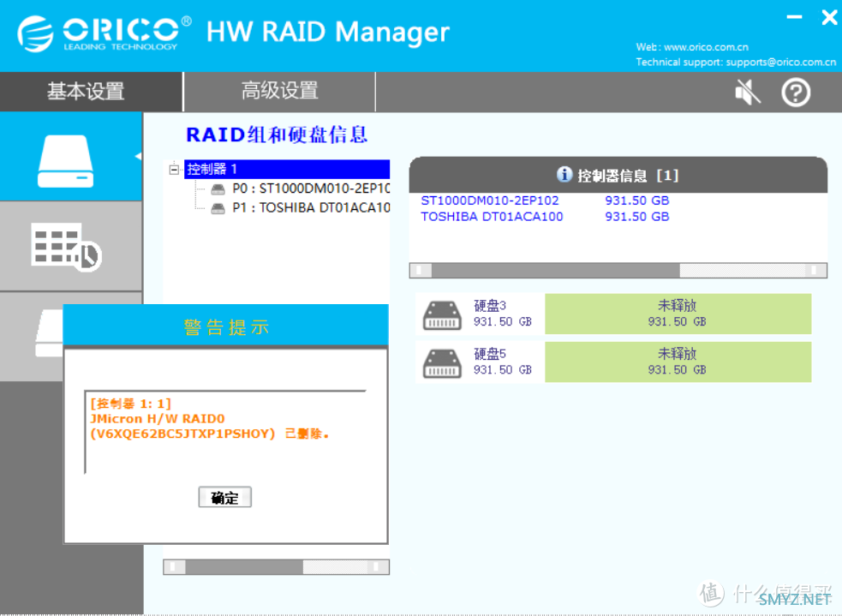
Task: Confirm the warning with 确定 button
Action: click(225, 497)
